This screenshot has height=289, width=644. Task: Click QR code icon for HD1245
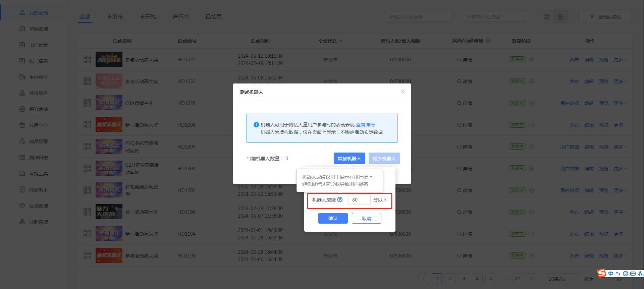(87, 60)
